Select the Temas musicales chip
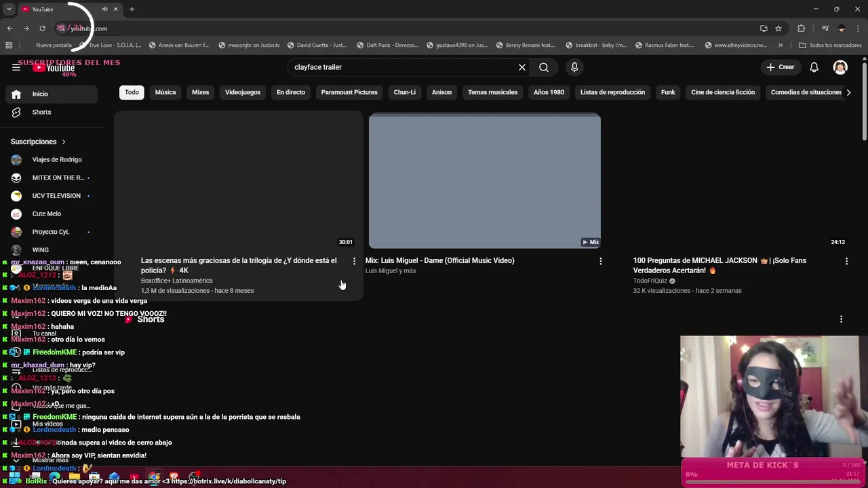The image size is (868, 488). [x=492, y=92]
